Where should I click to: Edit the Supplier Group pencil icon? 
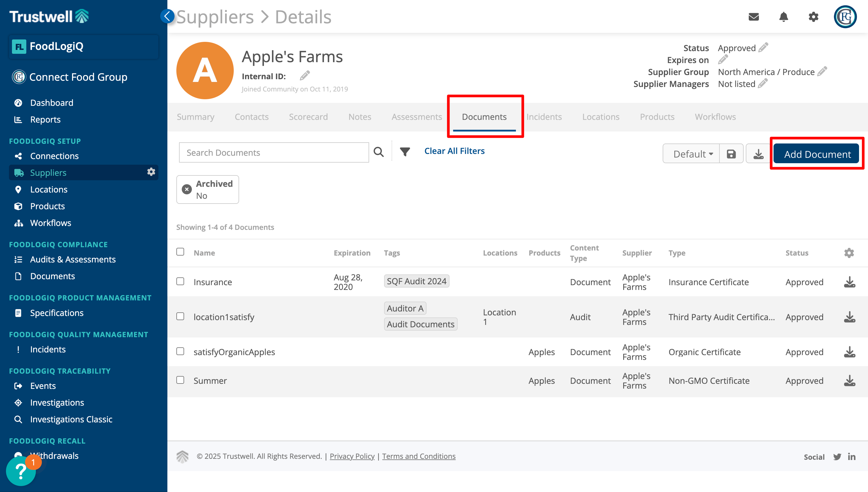(822, 71)
